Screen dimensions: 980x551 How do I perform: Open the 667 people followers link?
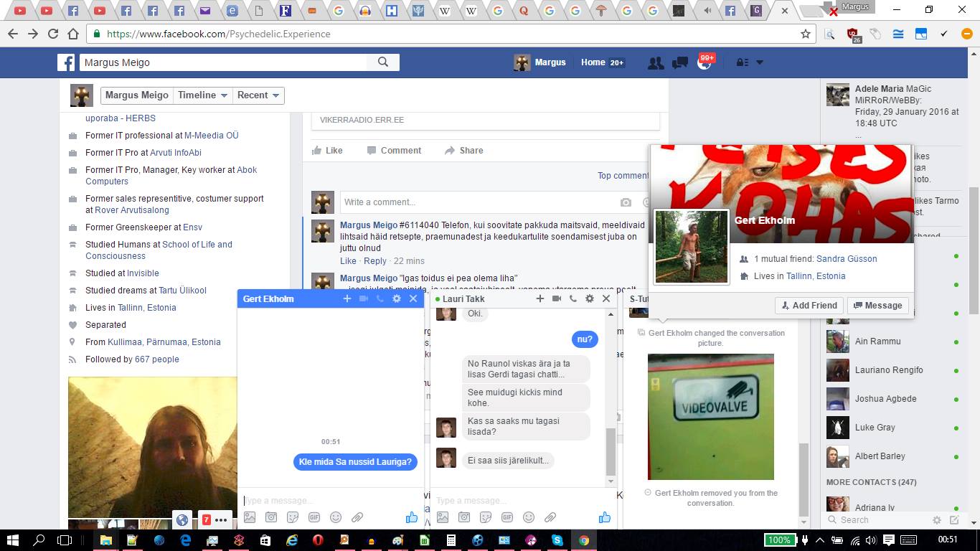click(157, 359)
